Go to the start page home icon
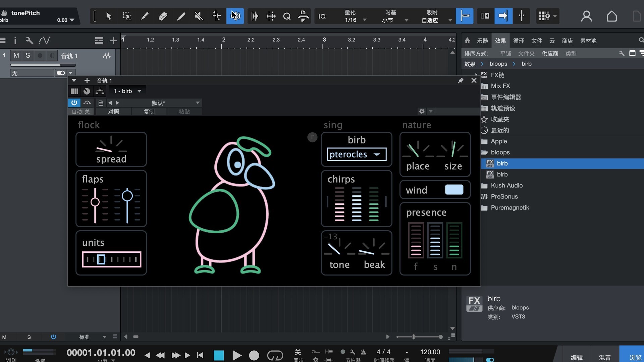 click(612, 16)
